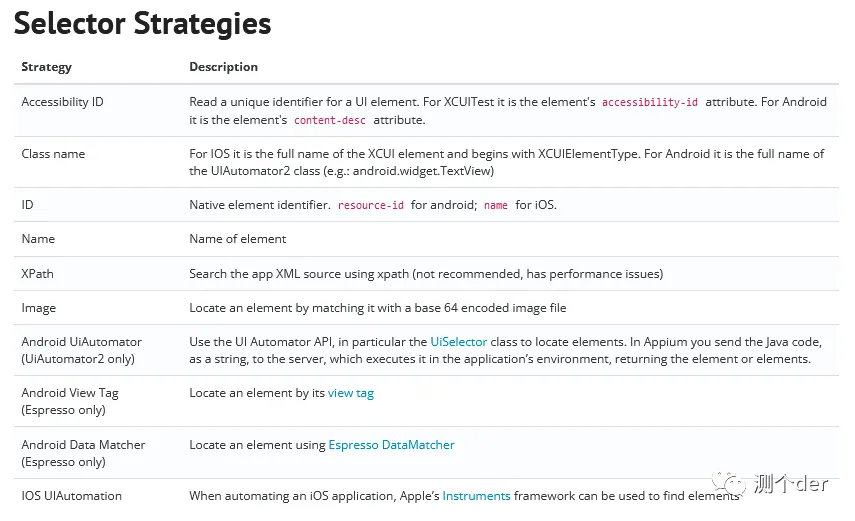Select the IOS UIAutomation strategy cell
Image resolution: width=855 pixels, height=521 pixels.
click(x=71, y=496)
